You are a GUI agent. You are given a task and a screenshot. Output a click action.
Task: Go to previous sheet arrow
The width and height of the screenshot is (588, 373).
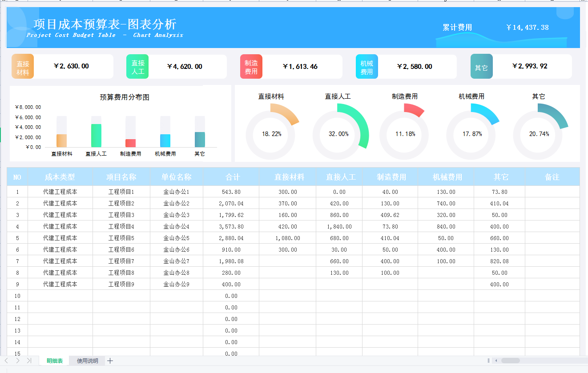(x=6, y=361)
